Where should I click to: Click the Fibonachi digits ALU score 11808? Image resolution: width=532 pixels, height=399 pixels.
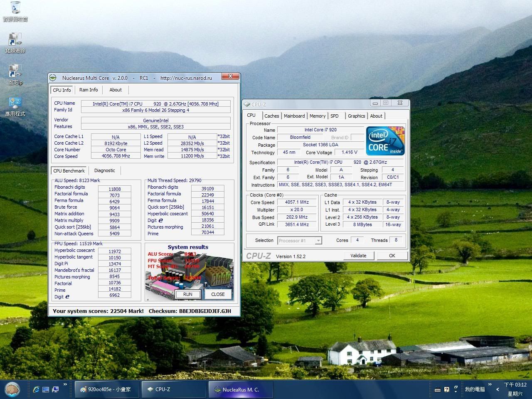tap(115, 189)
